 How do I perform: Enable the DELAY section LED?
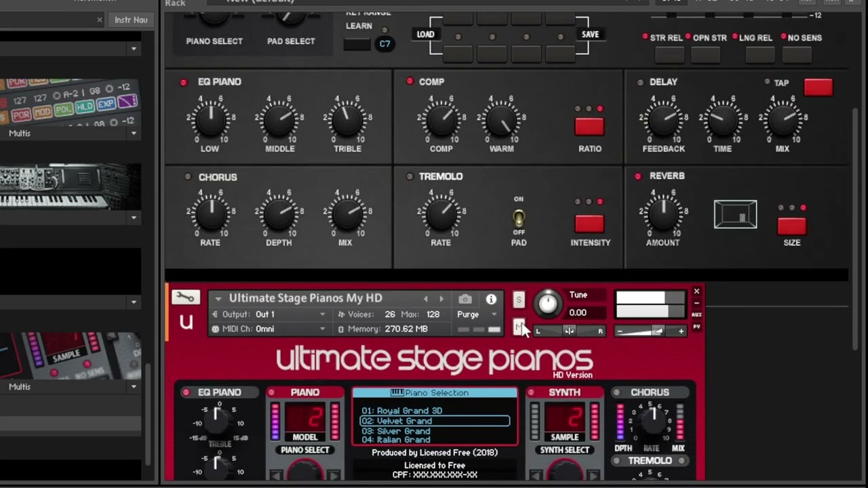(640, 82)
